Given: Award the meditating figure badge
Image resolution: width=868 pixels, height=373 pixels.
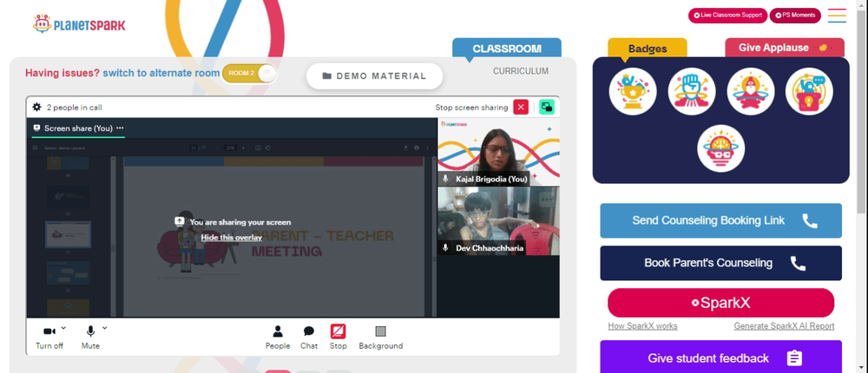Looking at the screenshot, I should 750,91.
